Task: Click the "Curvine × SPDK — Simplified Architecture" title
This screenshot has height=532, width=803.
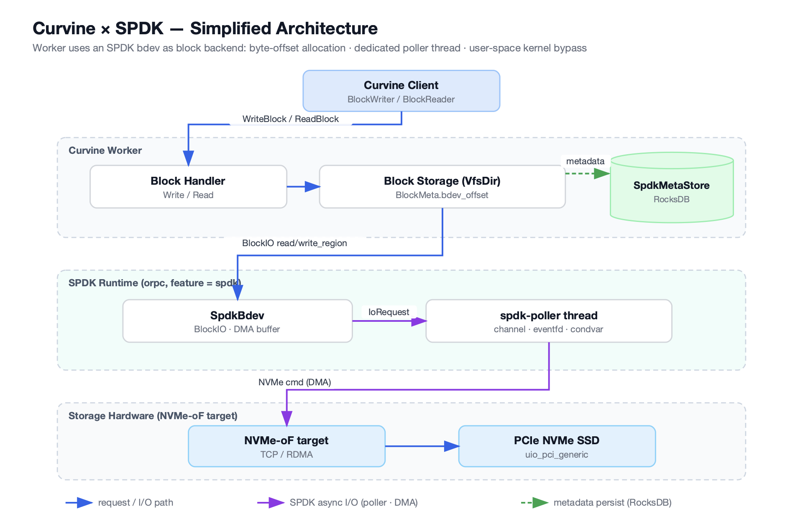Action: coord(205,28)
